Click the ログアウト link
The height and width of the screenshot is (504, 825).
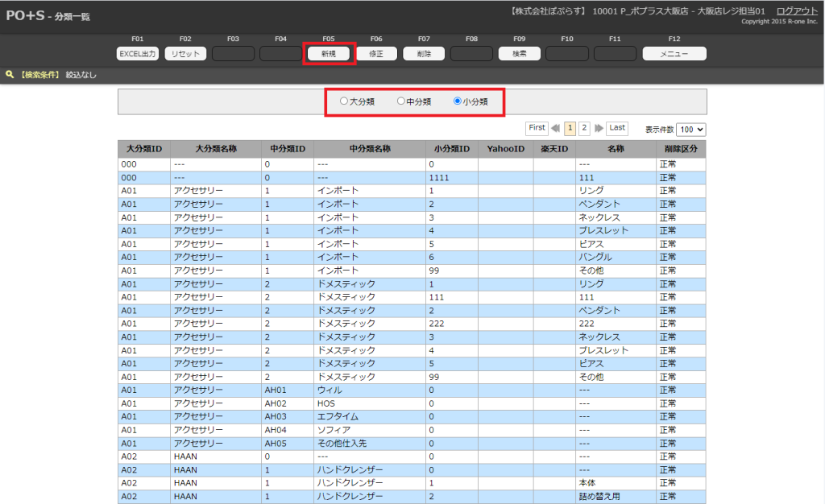797,10
